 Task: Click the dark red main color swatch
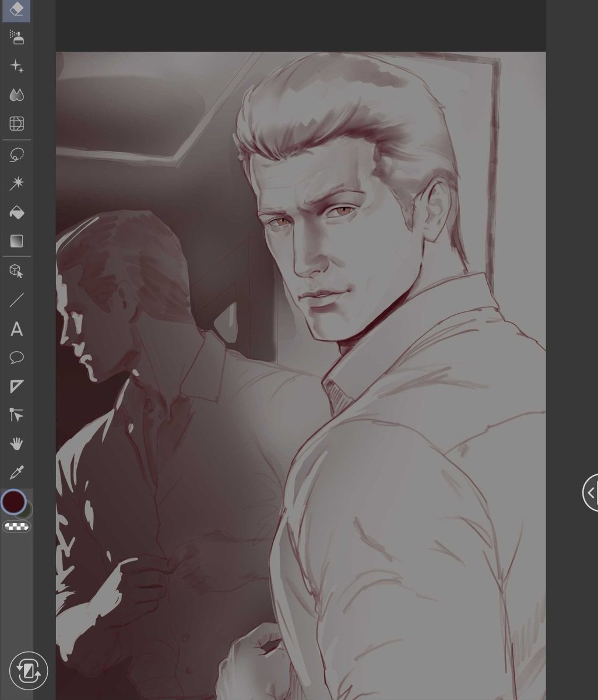(x=13, y=502)
